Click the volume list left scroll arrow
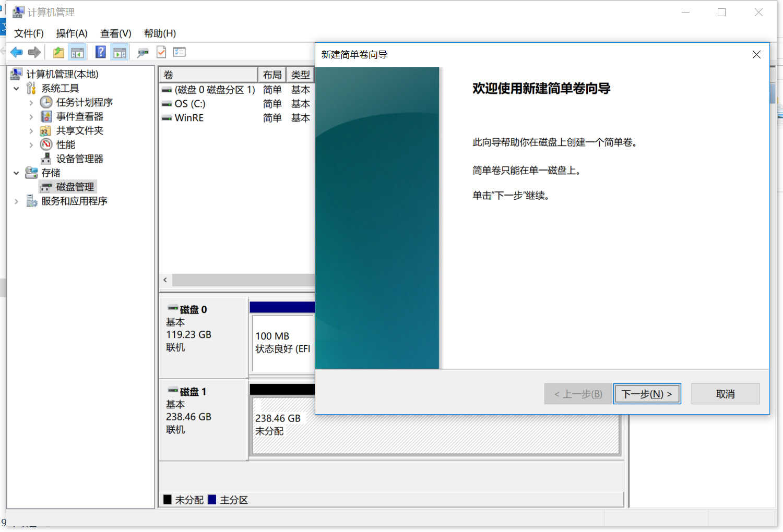Image resolution: width=783 pixels, height=532 pixels. [165, 280]
